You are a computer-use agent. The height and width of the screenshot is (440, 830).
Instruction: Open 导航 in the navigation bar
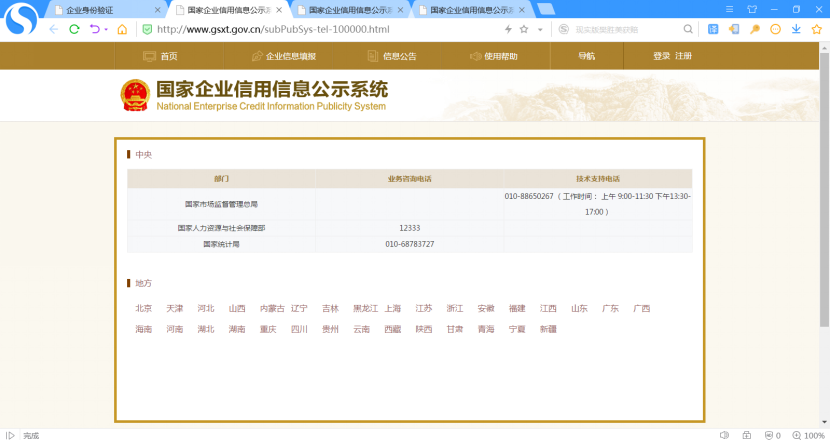point(587,56)
